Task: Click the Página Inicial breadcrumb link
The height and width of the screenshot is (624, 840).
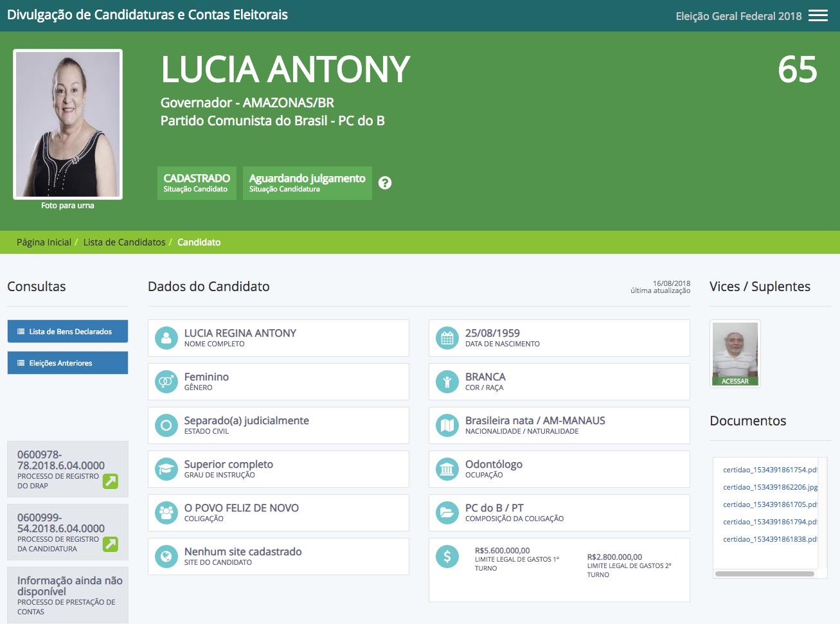Action: pos(44,242)
